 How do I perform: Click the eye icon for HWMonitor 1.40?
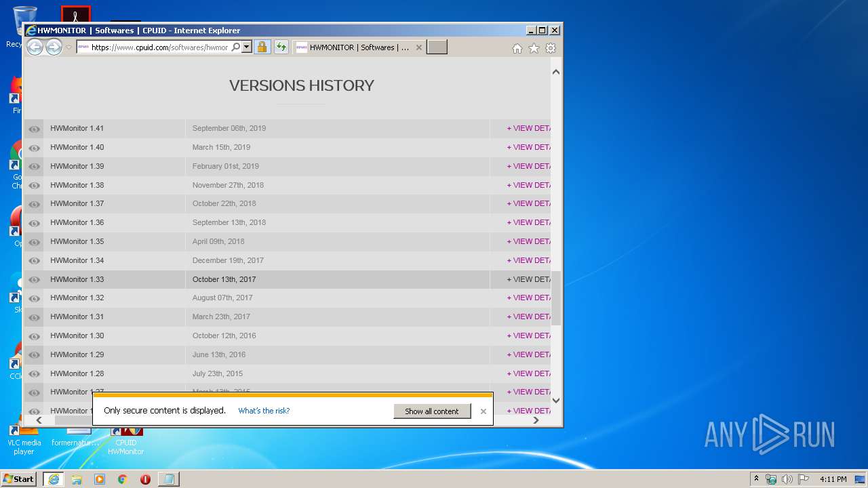34,148
